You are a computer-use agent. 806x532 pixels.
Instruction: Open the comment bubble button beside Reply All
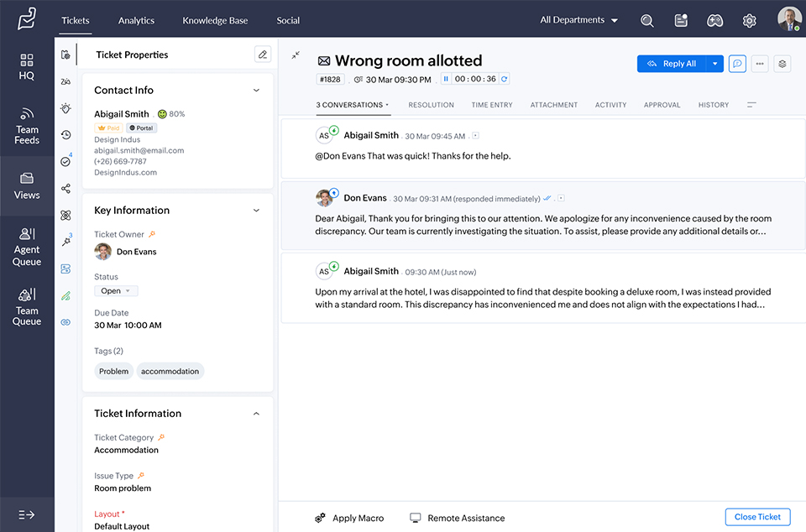737,64
